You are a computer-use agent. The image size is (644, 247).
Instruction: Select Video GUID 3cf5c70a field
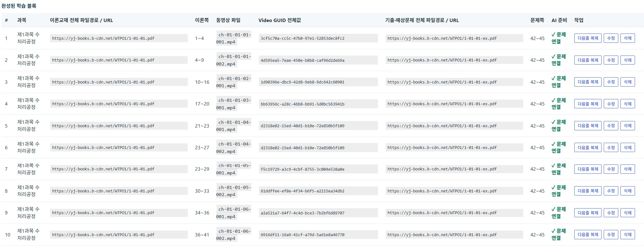(x=318, y=38)
